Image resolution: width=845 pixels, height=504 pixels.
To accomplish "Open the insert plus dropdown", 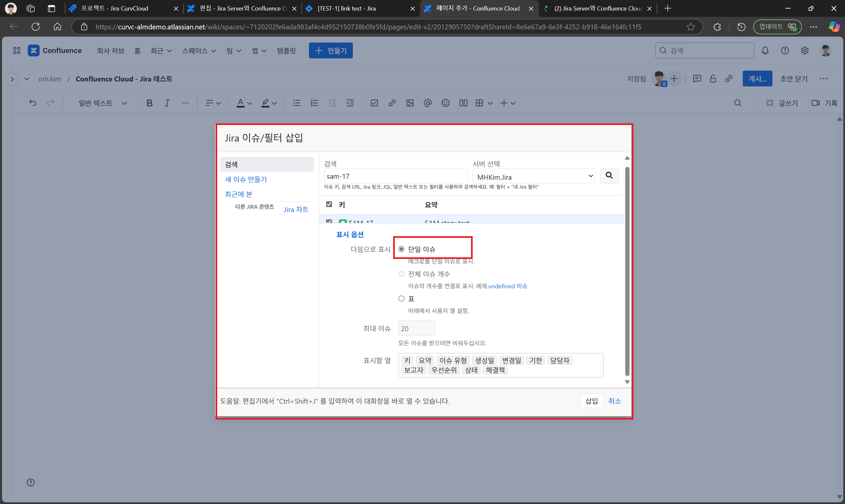I will (x=508, y=103).
